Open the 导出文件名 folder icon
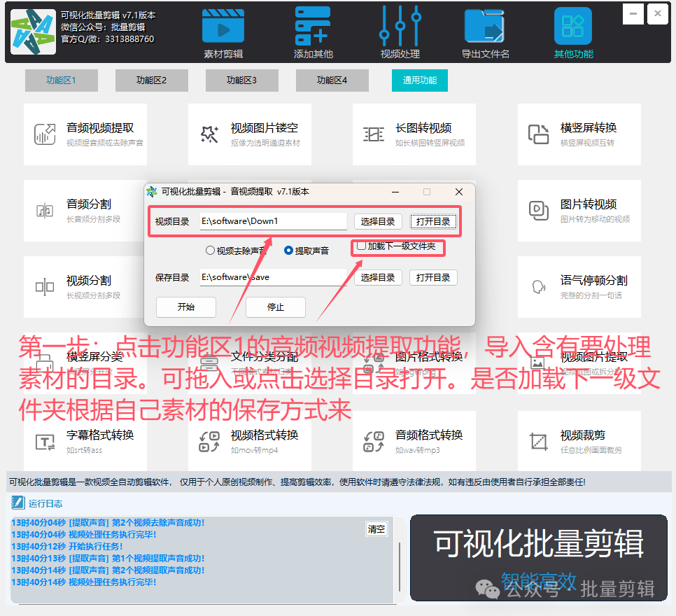The width and height of the screenshot is (676, 616). tap(484, 27)
